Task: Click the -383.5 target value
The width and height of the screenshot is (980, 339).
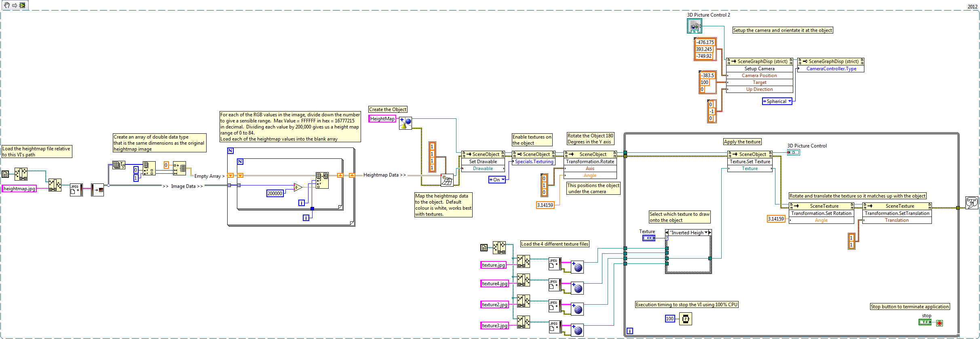Action: coord(708,76)
